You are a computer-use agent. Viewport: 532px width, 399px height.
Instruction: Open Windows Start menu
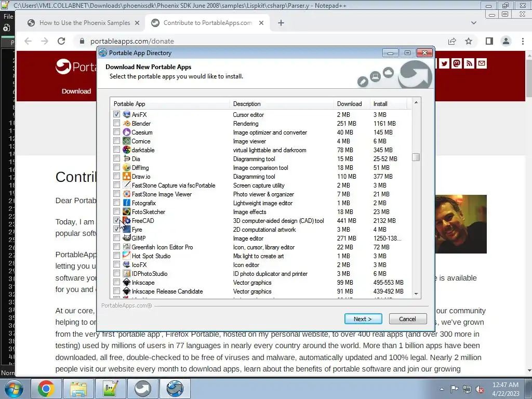[x=14, y=389]
